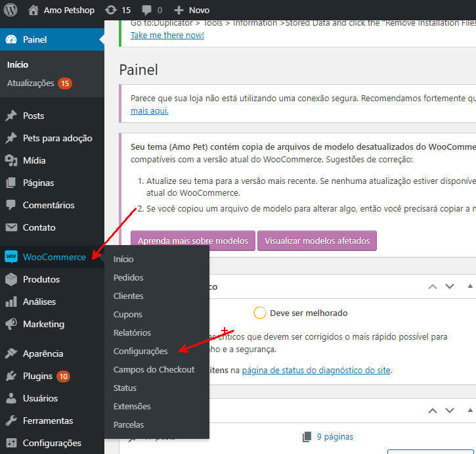Move site health widget down with chevron
This screenshot has width=476, height=454.
[x=450, y=286]
